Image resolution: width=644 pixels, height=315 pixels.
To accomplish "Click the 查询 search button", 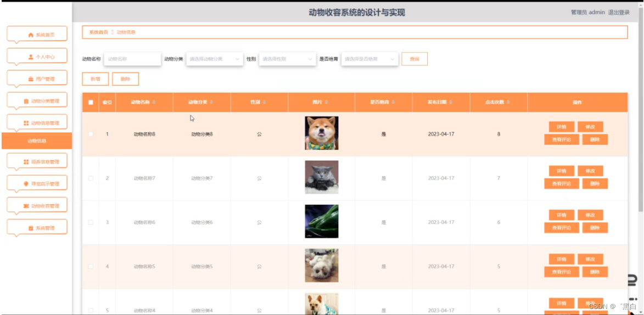I will click(415, 59).
